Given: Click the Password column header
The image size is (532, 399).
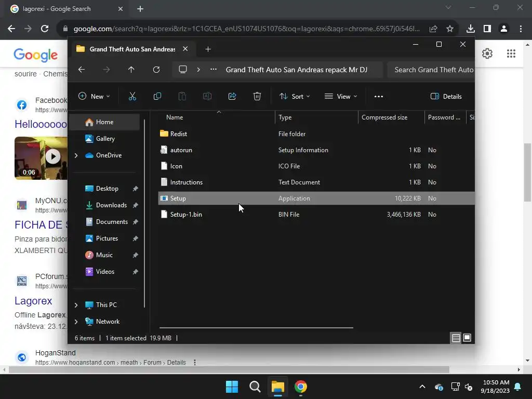Looking at the screenshot, I should 445,117.
